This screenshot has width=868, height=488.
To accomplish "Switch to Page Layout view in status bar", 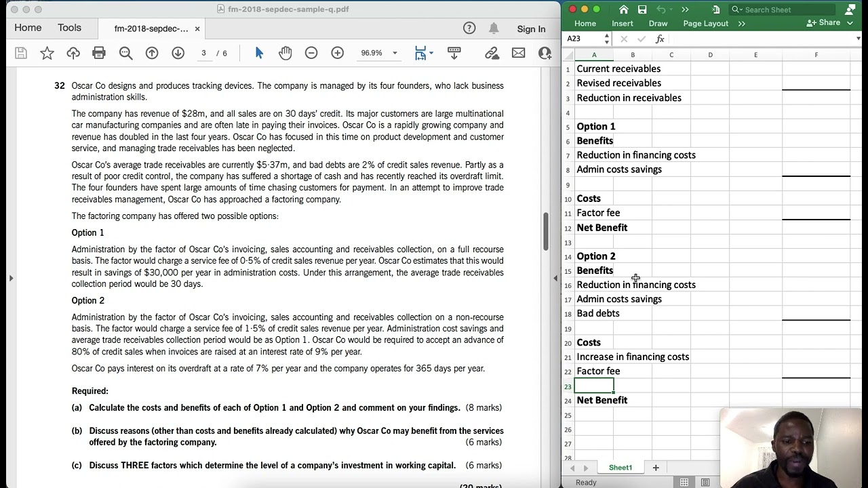I will [x=705, y=482].
